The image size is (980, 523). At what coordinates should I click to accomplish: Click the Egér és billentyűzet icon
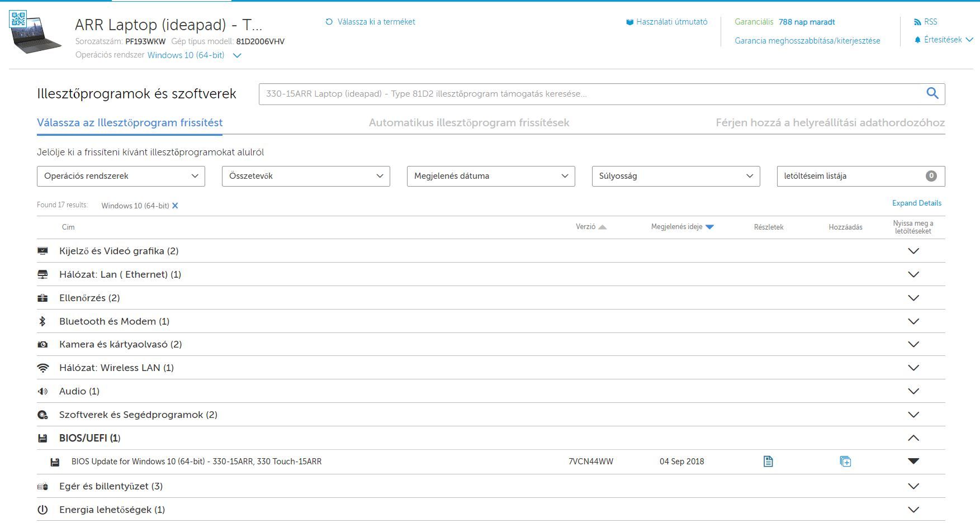pyautogui.click(x=42, y=487)
